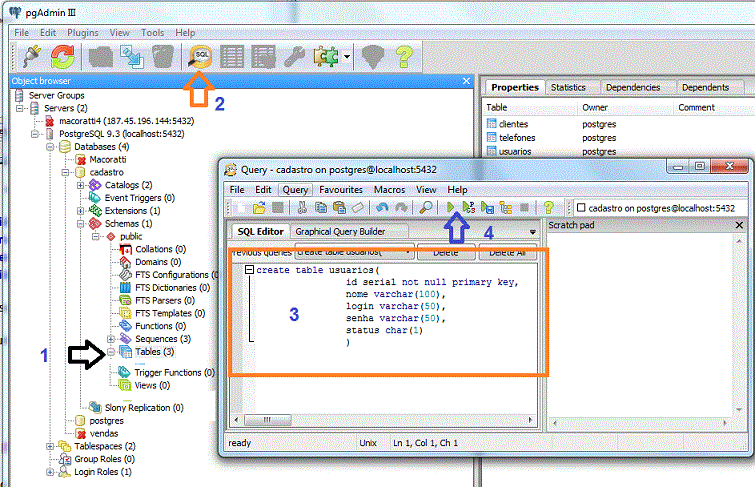
Task: Click the View Data grid icon
Action: pyautogui.click(x=232, y=56)
